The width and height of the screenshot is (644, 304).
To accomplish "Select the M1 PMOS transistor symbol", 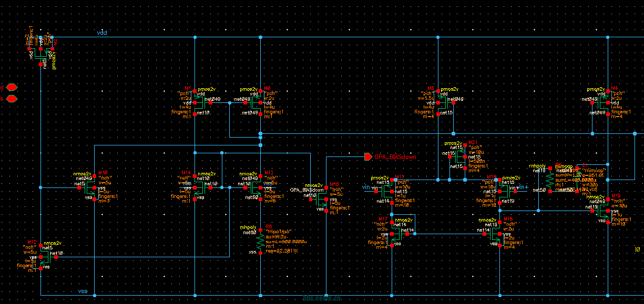I will coord(199,103).
